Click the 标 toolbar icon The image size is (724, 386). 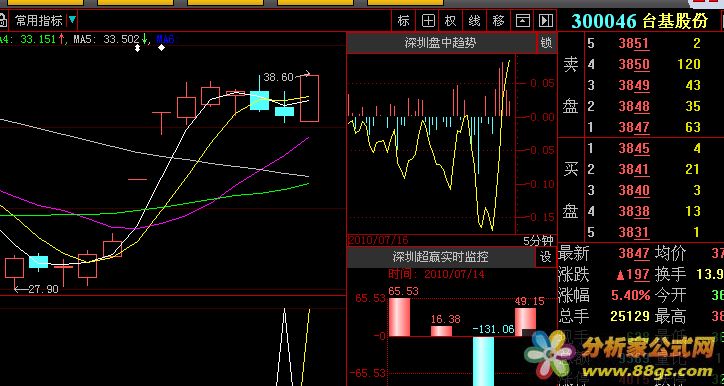[x=404, y=21]
